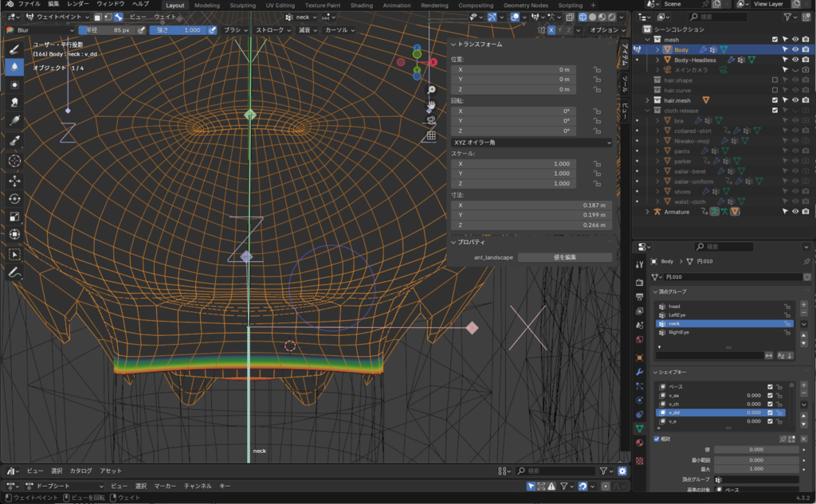The height and width of the screenshot is (504, 816).
Task: Activate the Annotate tool in toolbar
Action: [14, 272]
